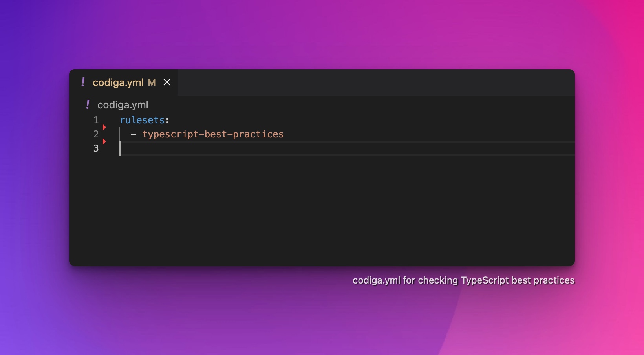
Task: Select the codiga.yml editor tab
Action: [x=123, y=82]
